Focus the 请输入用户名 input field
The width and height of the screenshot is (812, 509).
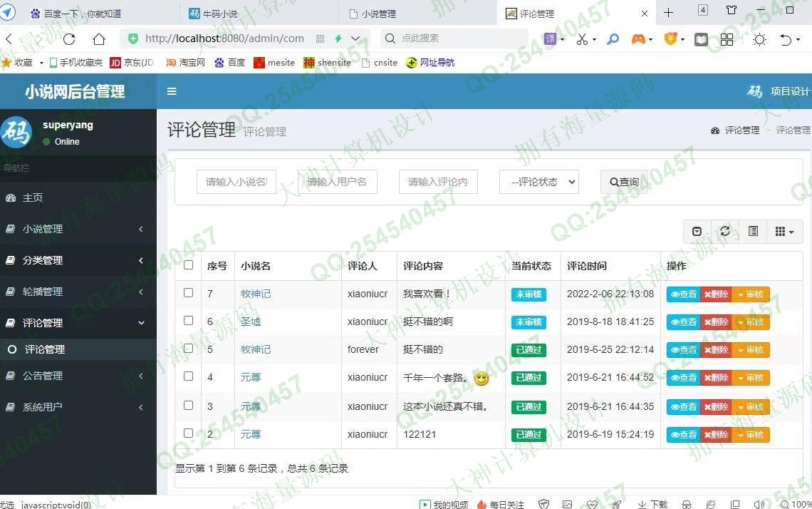337,182
